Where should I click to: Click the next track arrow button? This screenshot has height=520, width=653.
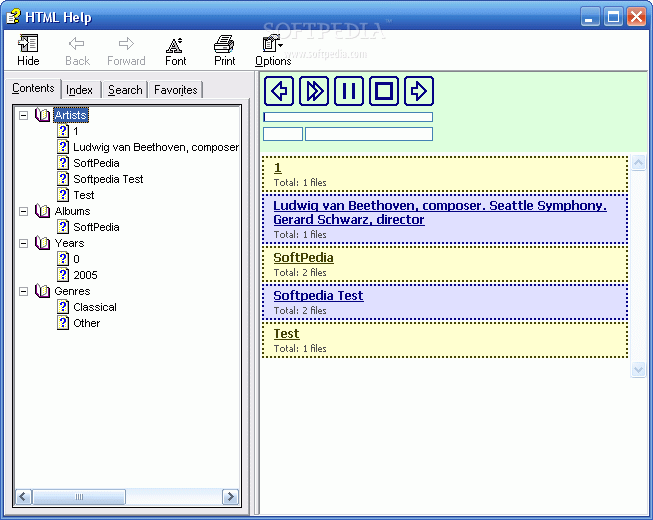point(419,91)
